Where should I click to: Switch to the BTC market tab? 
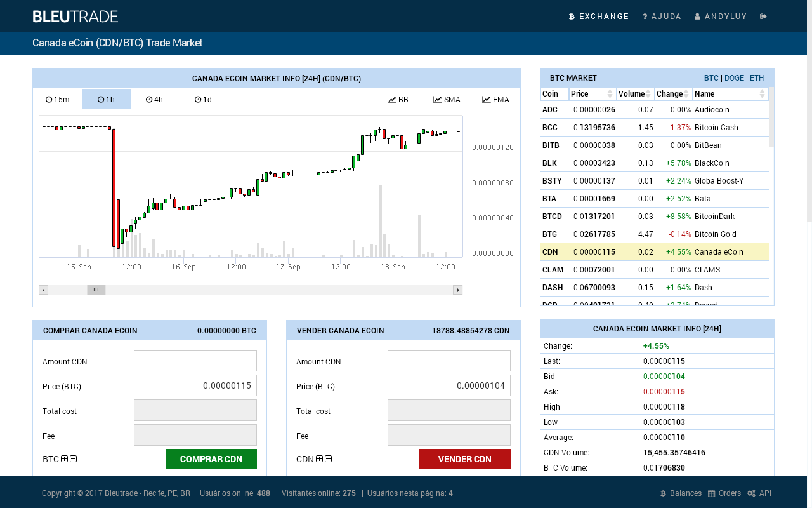click(711, 78)
